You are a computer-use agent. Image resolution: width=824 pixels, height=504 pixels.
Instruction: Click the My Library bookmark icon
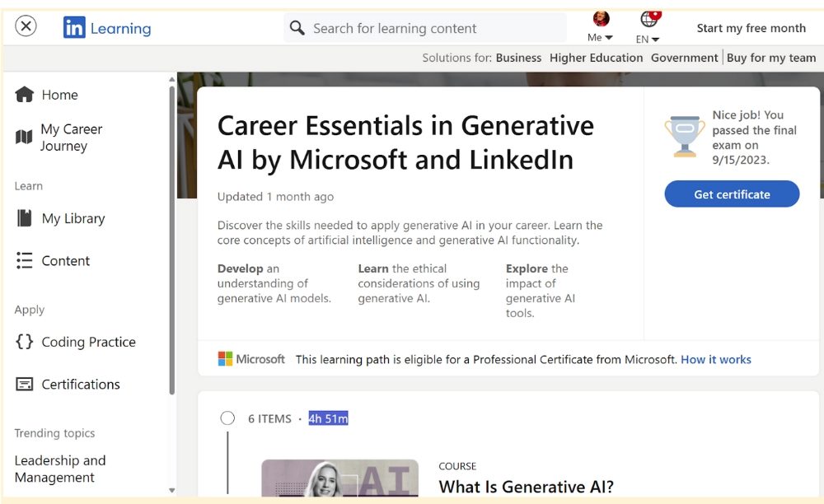[24, 218]
